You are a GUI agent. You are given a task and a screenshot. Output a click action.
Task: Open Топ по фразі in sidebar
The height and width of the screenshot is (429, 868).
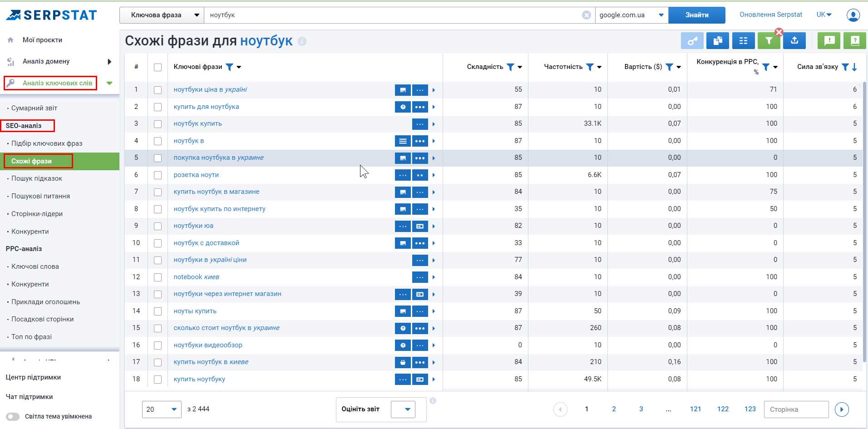31,337
